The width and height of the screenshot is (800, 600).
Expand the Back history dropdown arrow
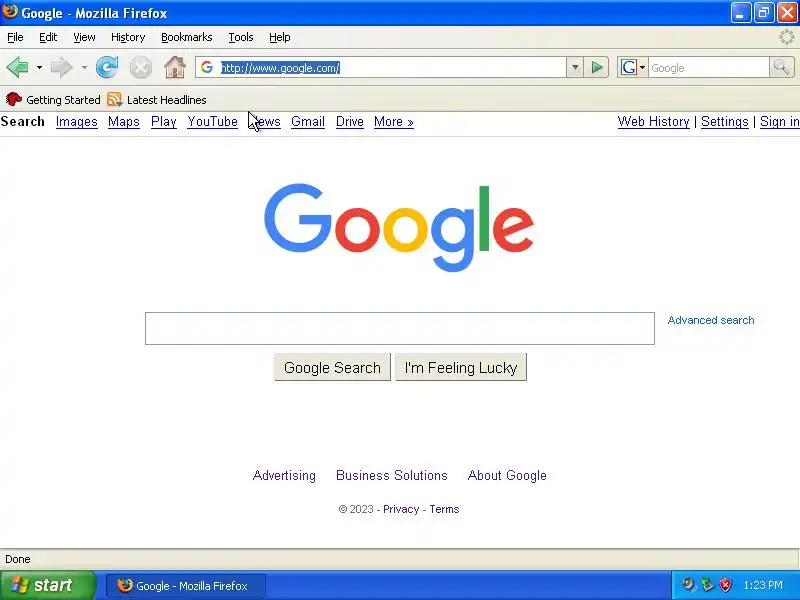39,67
